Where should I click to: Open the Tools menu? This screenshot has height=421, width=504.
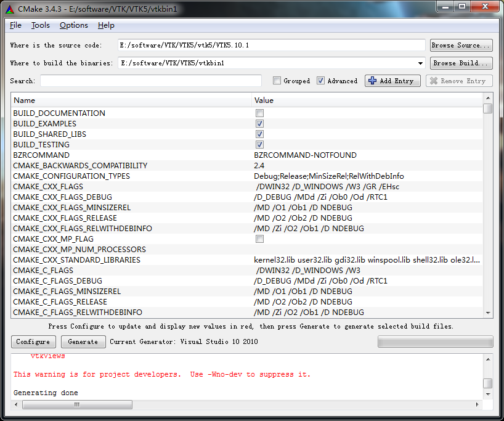tap(41, 25)
